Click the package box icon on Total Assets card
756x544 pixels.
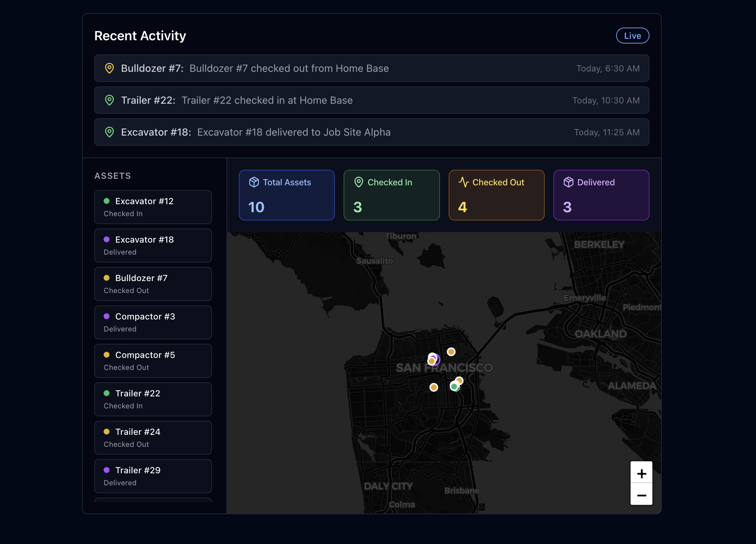coord(254,182)
